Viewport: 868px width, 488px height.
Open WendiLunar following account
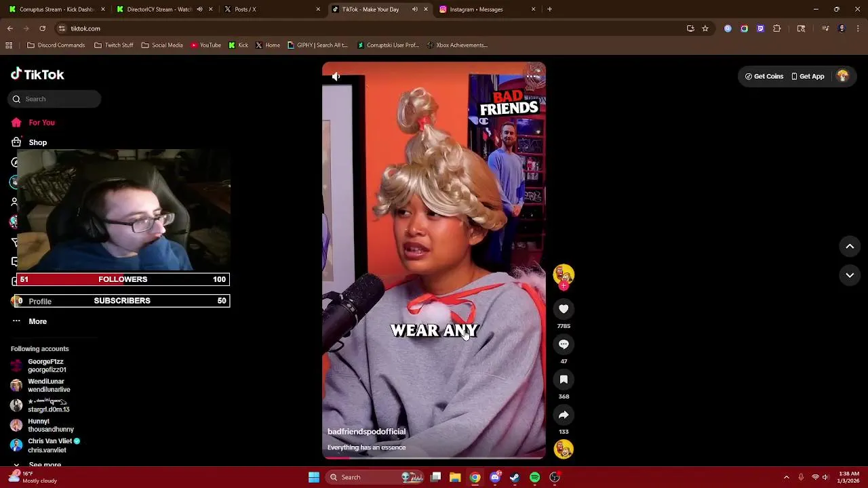[x=41, y=386]
